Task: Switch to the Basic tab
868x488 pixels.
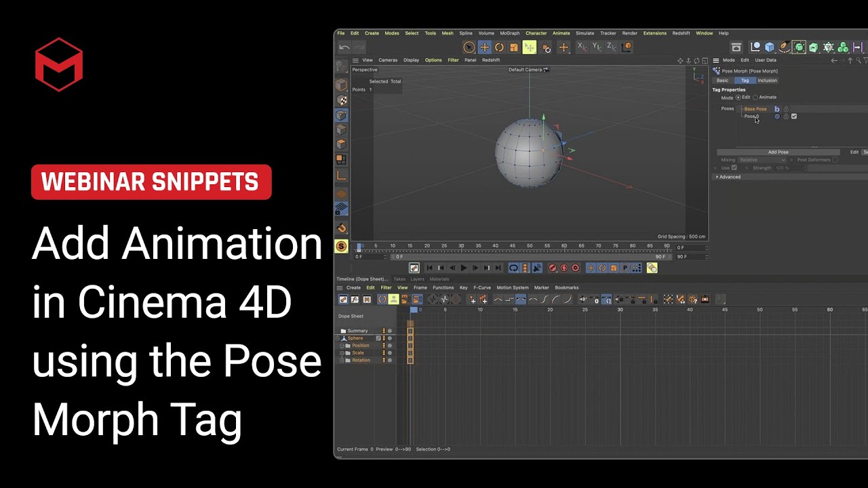Action: (723, 81)
